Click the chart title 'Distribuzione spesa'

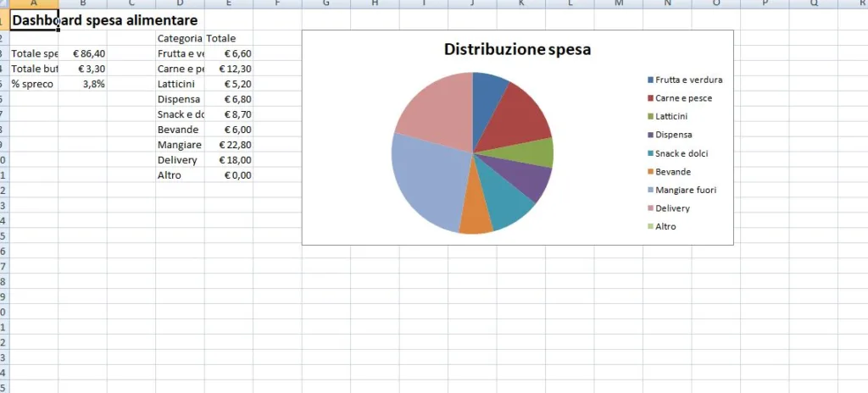(517, 50)
